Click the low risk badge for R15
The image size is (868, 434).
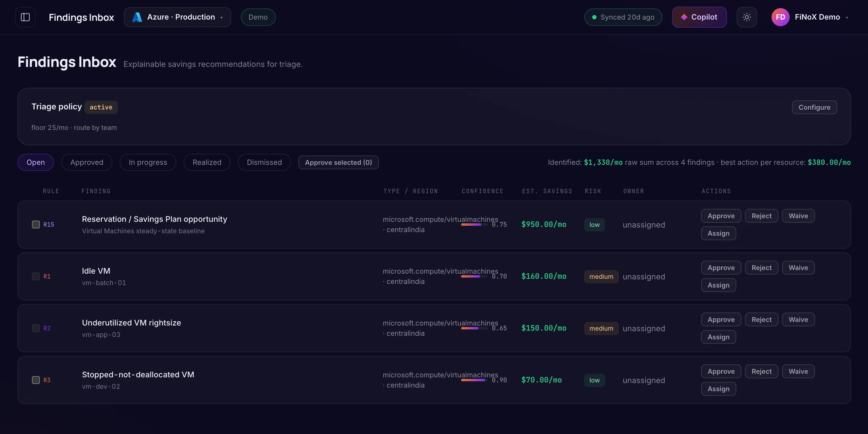[x=594, y=225]
